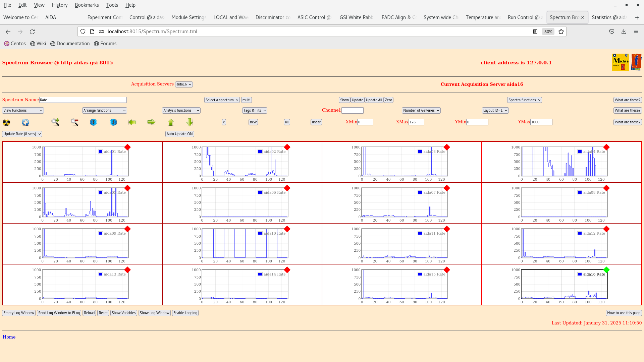Open the Acquisition Servers aida16 dropdown

coord(184,84)
